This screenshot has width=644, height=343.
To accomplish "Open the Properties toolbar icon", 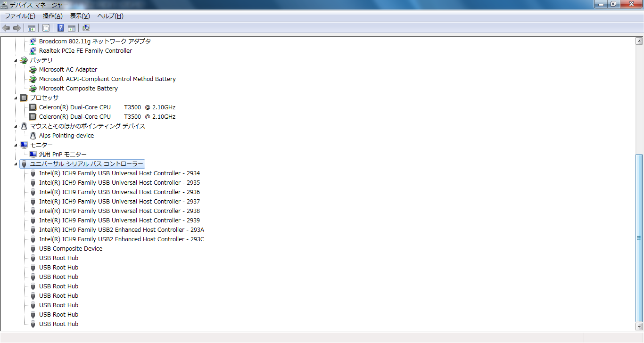I will point(46,28).
